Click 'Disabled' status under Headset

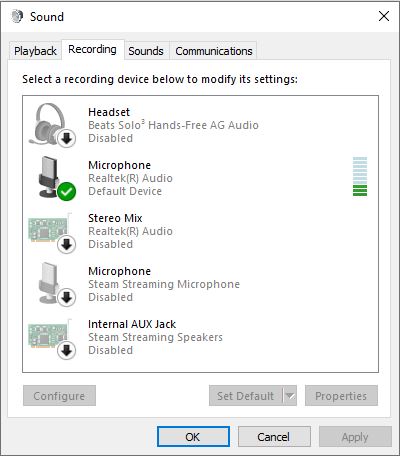click(111, 138)
